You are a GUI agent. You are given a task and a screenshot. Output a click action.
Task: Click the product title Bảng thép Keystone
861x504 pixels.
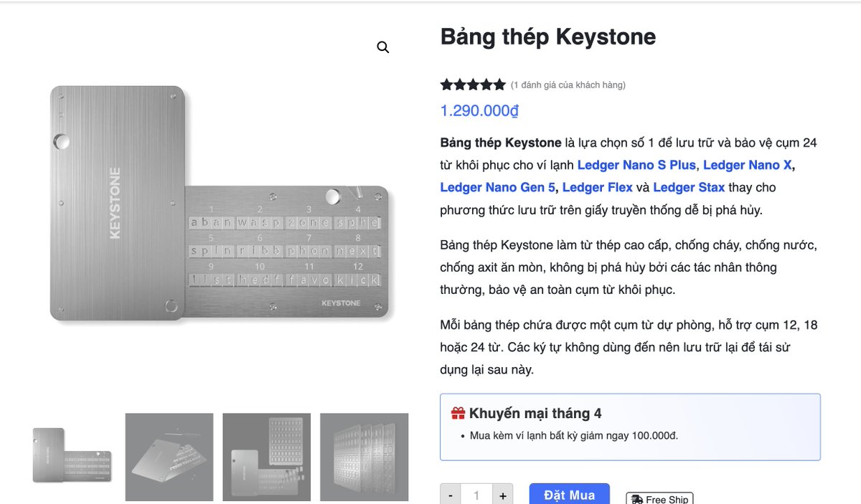point(548,37)
